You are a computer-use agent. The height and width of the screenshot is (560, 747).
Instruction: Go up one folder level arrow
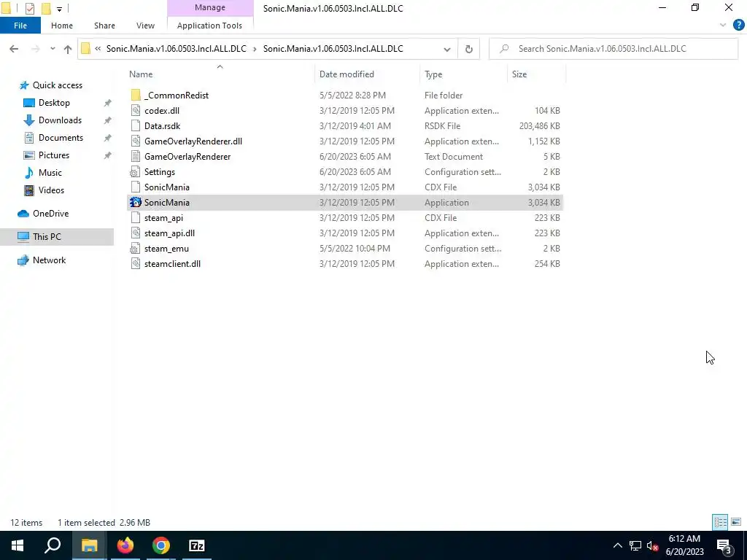coord(68,49)
